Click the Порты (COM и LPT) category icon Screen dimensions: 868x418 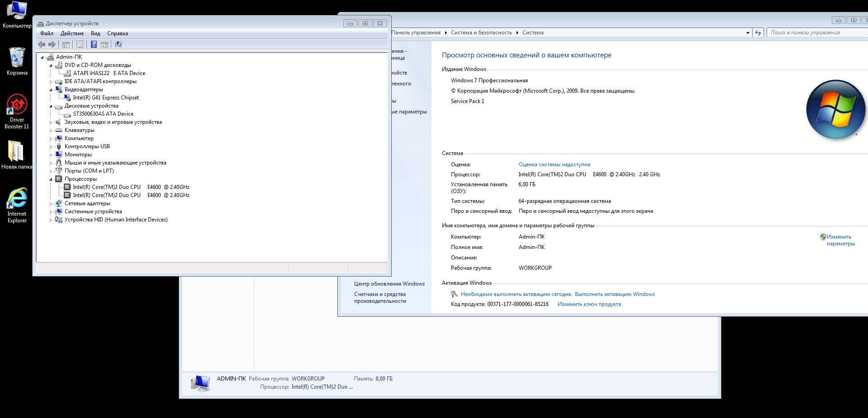[58, 171]
